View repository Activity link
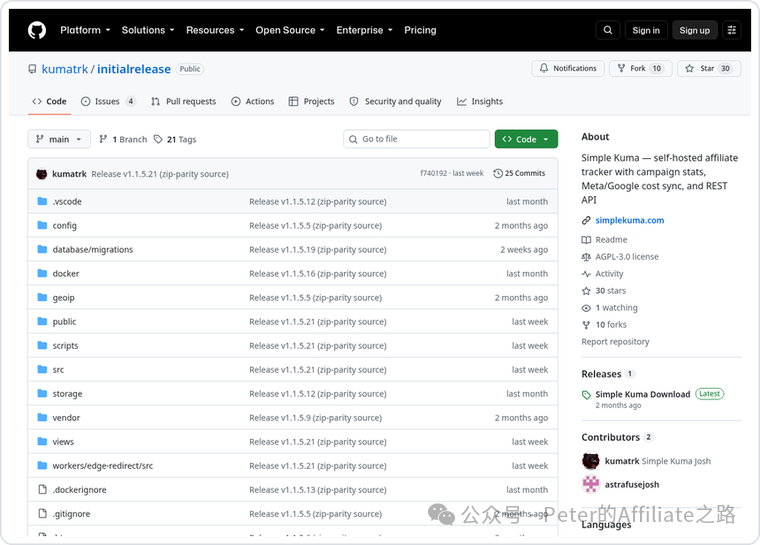This screenshot has width=760, height=545. [x=602, y=273]
